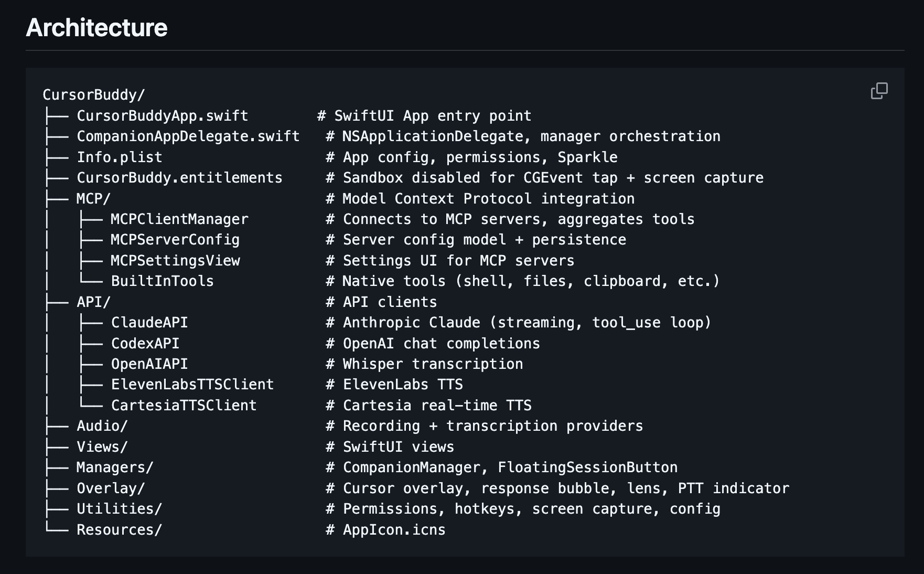Click the Audio/ folder entry

102,426
